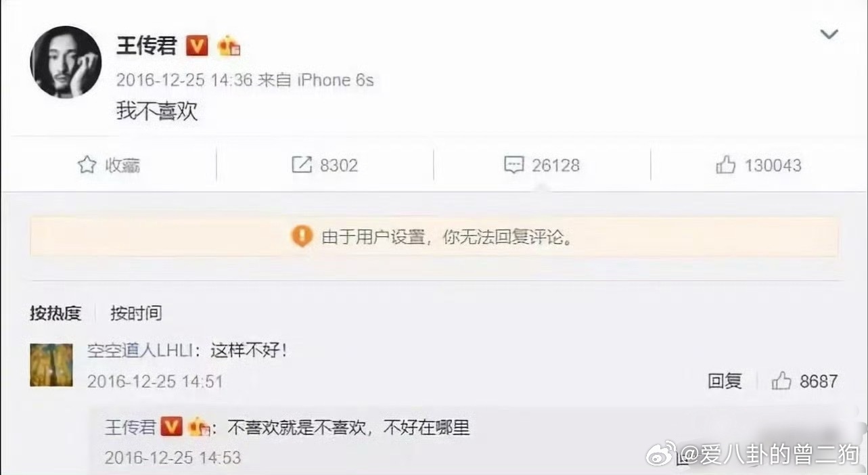
Task: Click 王传君's round profile avatar
Action: tap(66, 63)
